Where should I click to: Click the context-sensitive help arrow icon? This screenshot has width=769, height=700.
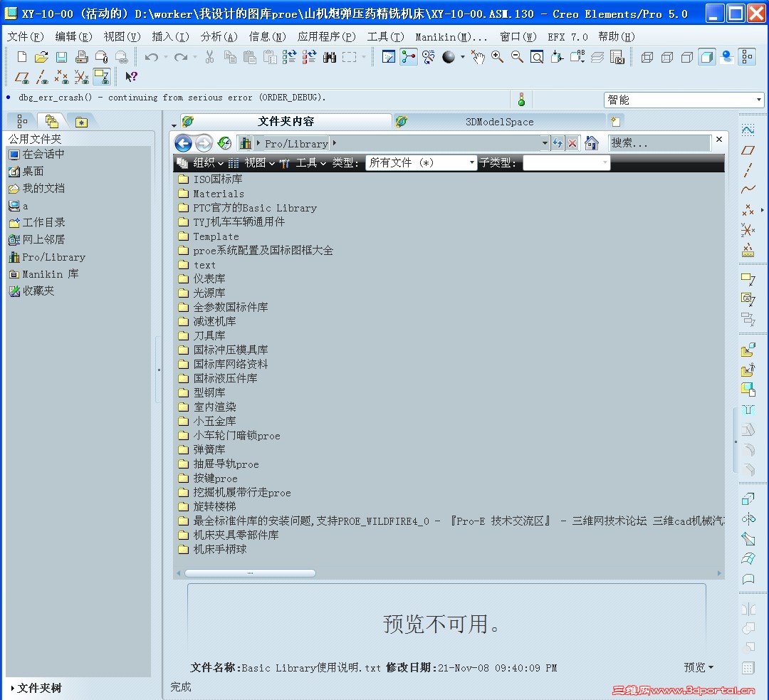coord(131,76)
